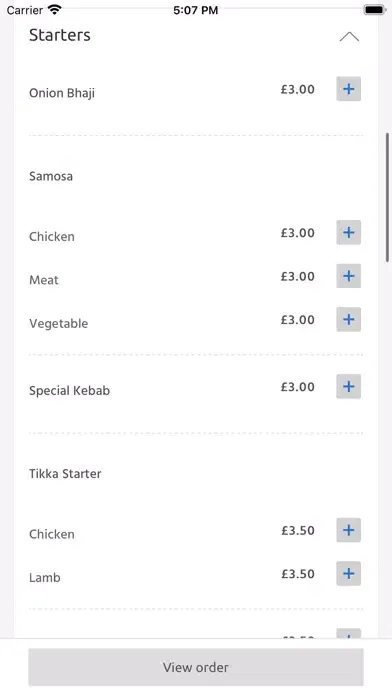Viewport: 392px width, 696px height.
Task: Tap the Tikka Starter group heading
Action: point(65,474)
